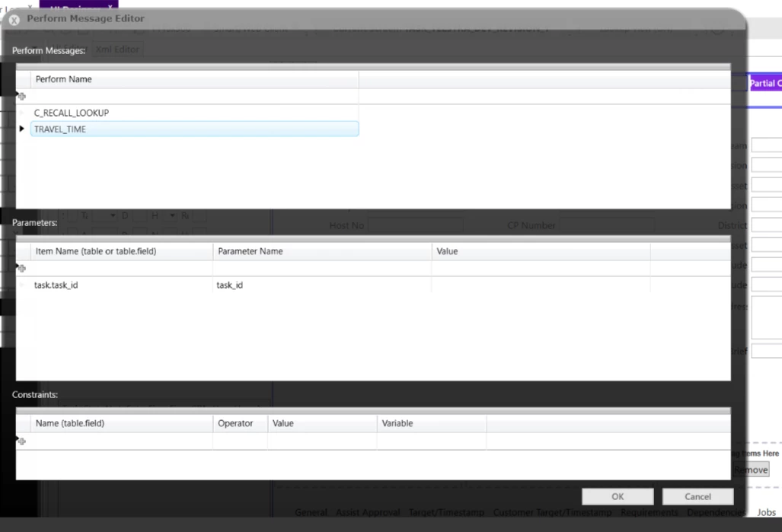Select the task.task_id item name cell

tap(122, 285)
